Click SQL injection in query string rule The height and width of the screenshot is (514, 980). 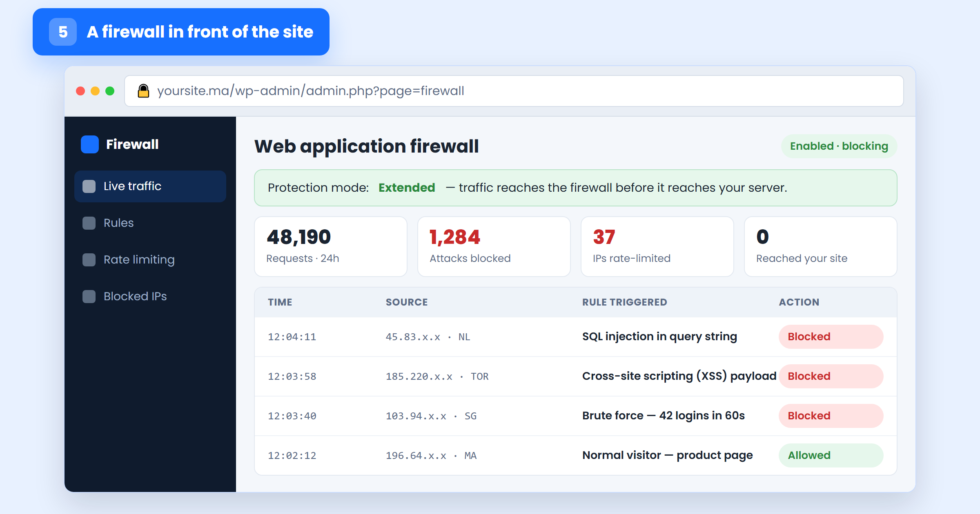(x=659, y=337)
